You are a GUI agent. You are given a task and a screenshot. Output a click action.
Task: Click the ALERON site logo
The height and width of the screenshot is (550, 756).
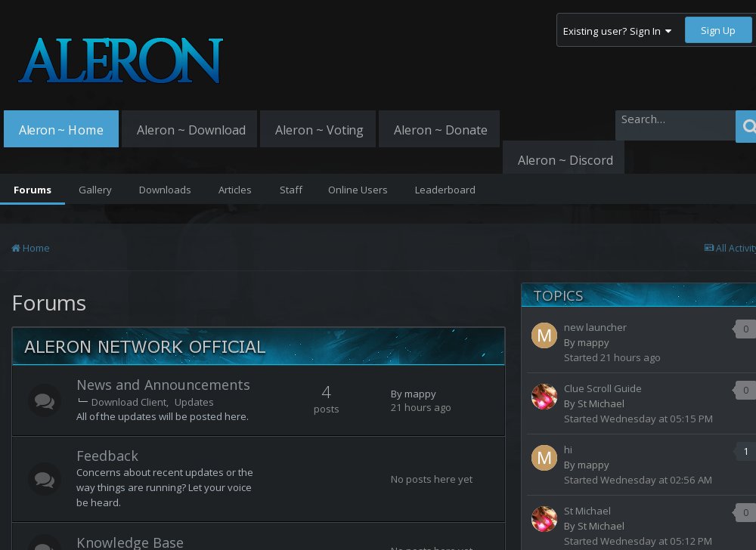(121, 60)
